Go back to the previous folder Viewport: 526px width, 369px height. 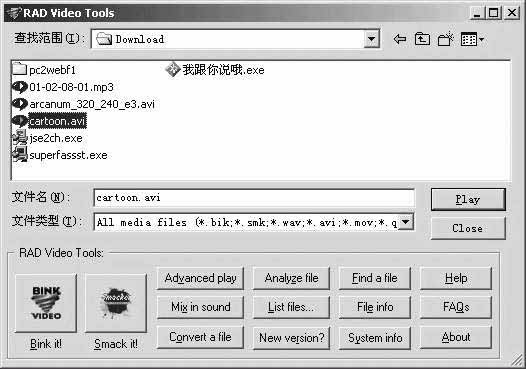tap(400, 39)
